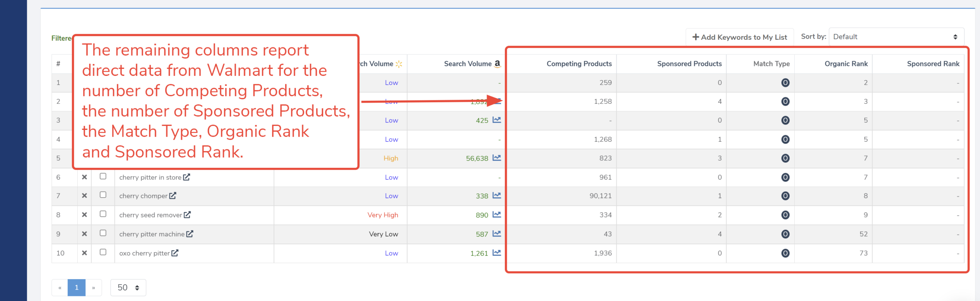Screen dimensions: 980x301
Task: View trend chart for 56,638 search volume
Action: (497, 158)
